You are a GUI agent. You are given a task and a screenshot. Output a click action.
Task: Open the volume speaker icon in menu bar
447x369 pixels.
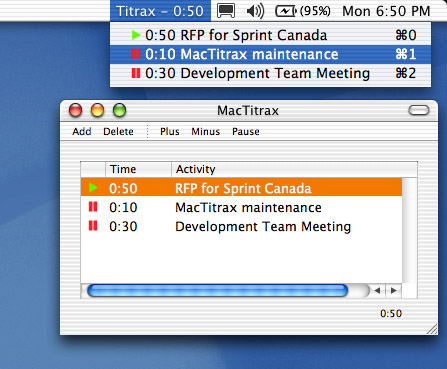click(255, 11)
